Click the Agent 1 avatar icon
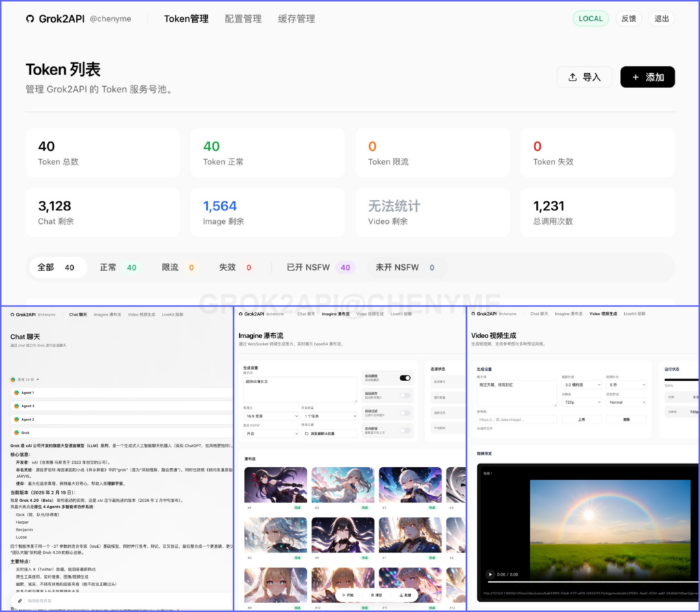The image size is (700, 612). (16, 393)
